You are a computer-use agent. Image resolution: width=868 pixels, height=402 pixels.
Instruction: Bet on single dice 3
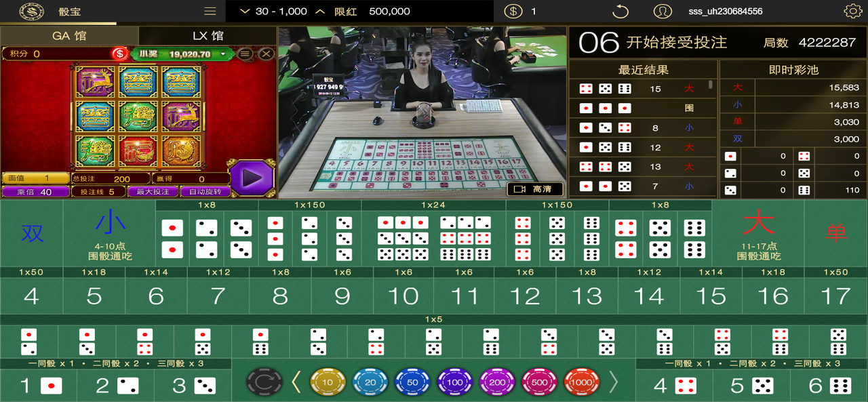(193, 386)
